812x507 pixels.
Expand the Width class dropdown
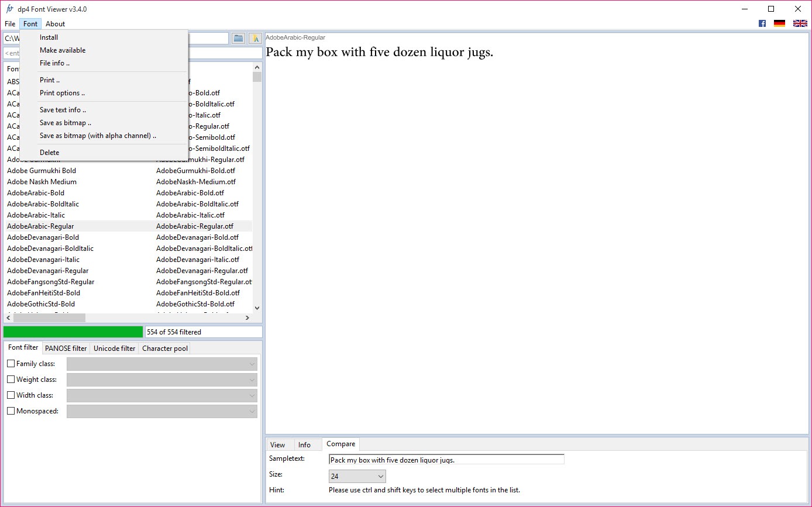(162, 395)
